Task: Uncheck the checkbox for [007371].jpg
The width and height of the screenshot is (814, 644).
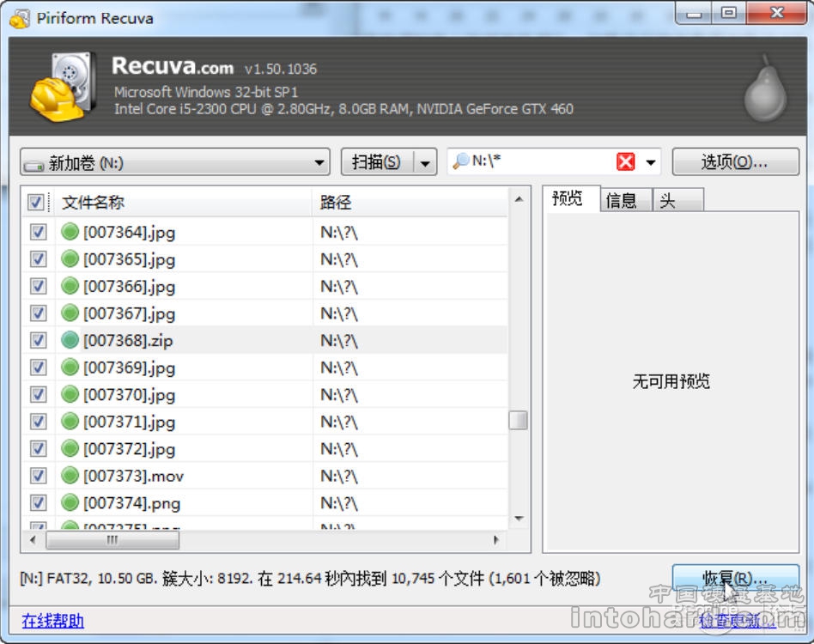Action: coord(38,422)
